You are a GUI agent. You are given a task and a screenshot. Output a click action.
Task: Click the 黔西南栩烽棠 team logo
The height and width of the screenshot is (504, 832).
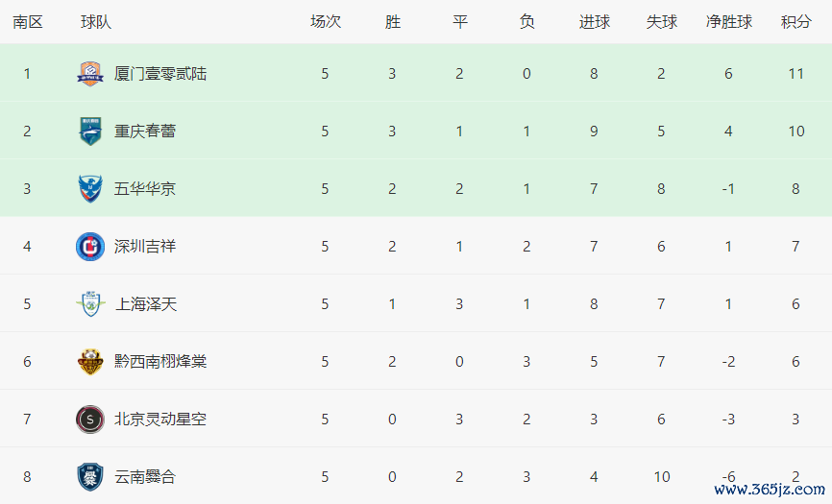tap(90, 362)
